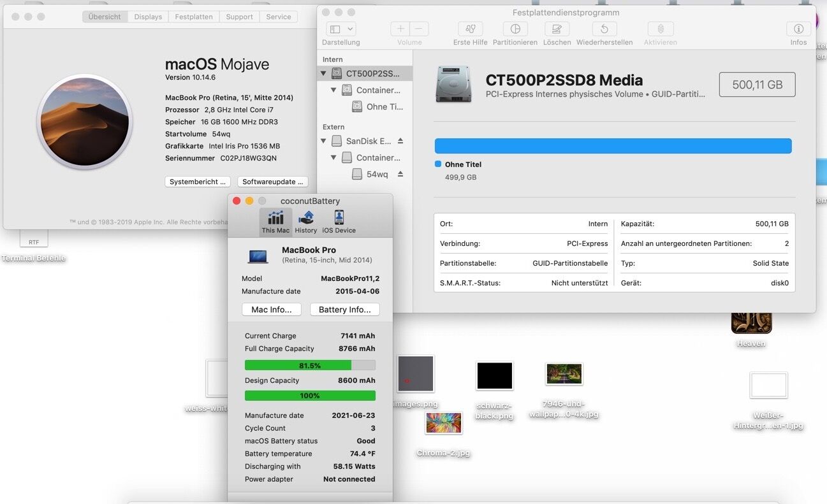Click the Wiederherstellen toolbar icon

click(x=604, y=29)
